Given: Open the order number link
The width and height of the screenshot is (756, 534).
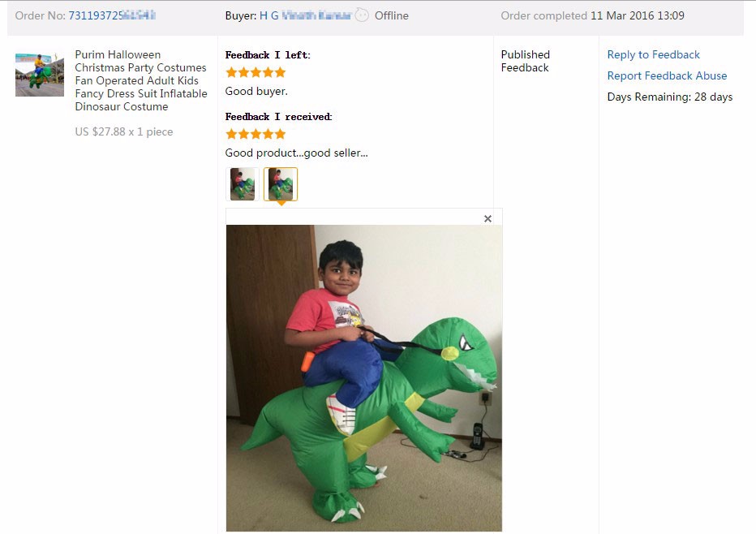Looking at the screenshot, I should 112,15.
